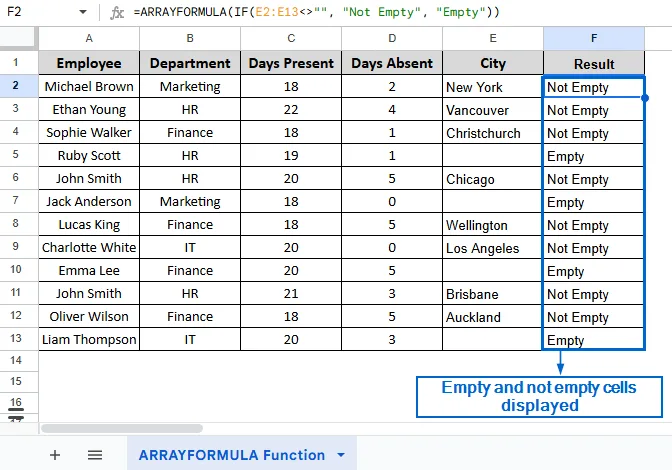Click the City header cell
Screen dimensions: 672x470
click(493, 63)
